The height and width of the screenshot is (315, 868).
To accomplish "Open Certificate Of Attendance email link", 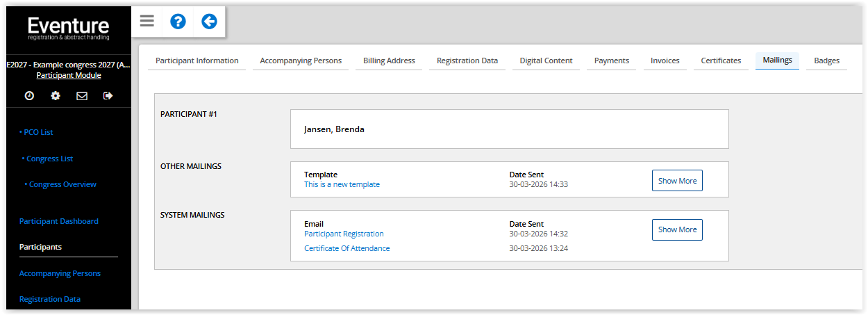I will [347, 248].
